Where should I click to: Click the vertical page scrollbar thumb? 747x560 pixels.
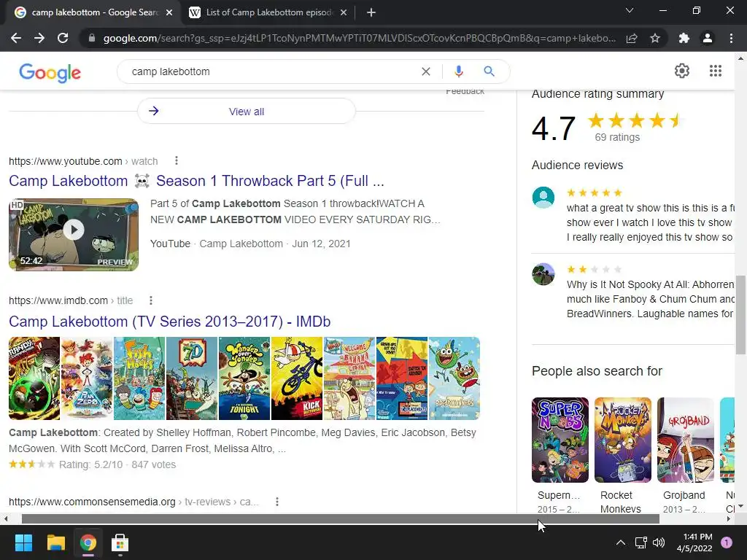[x=740, y=315]
